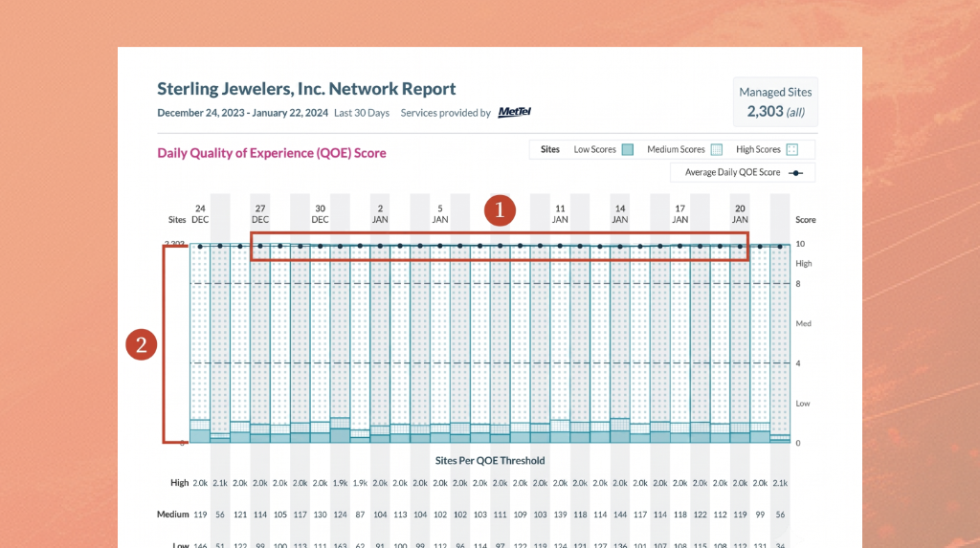Click the Low Scores legend text
This screenshot has height=548, width=980.
(594, 149)
